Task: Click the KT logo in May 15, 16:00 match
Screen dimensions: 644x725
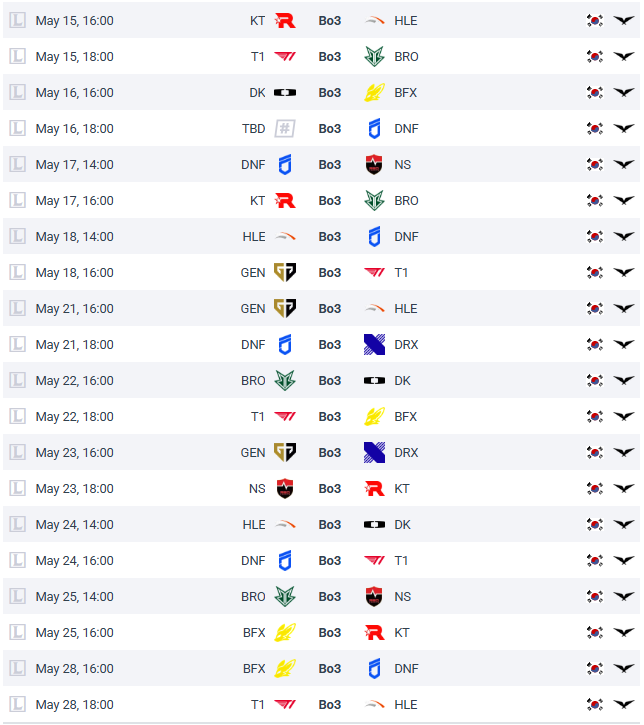Action: [285, 21]
